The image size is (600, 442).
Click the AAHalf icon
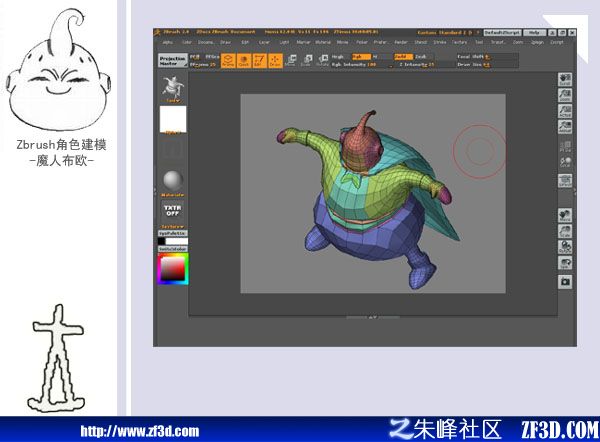click(565, 127)
